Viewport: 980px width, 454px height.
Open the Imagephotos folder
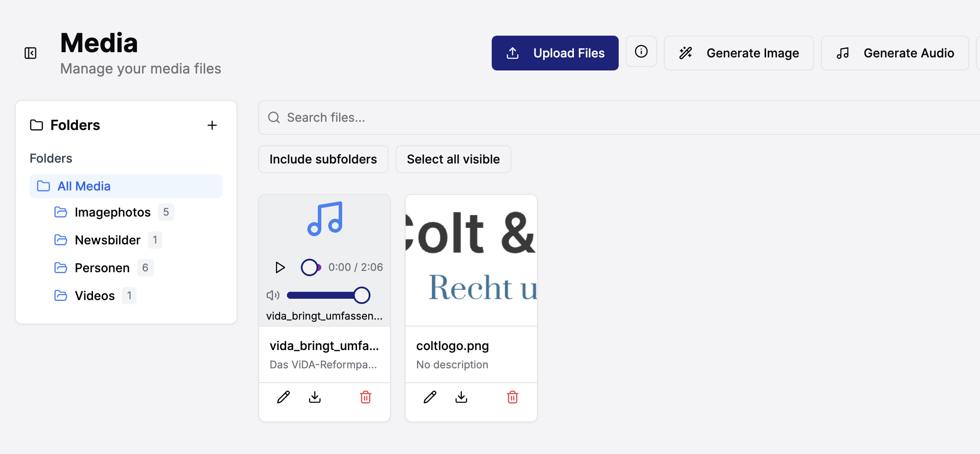112,212
